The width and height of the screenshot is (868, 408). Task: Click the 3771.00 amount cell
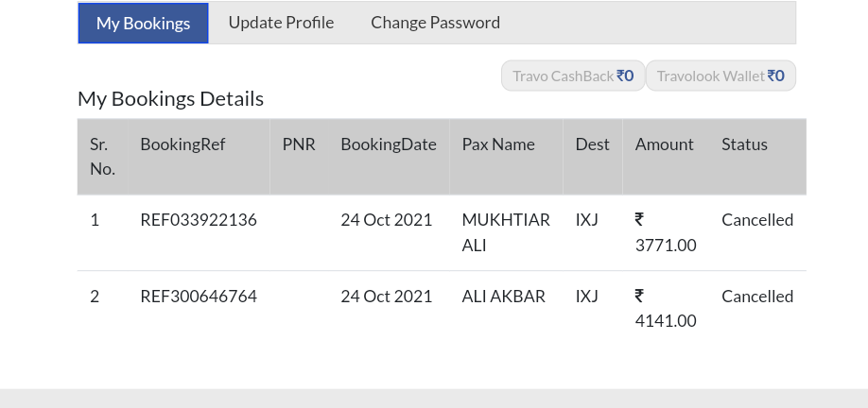(666, 245)
